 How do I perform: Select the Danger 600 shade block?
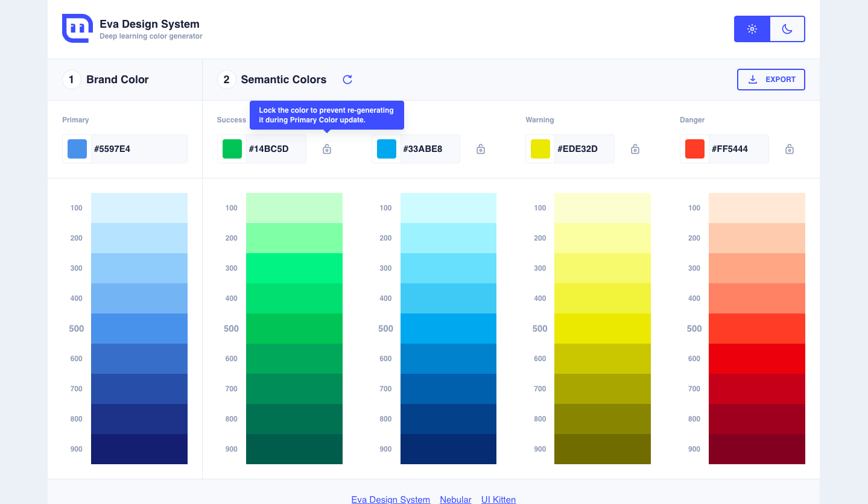pyautogui.click(x=756, y=359)
